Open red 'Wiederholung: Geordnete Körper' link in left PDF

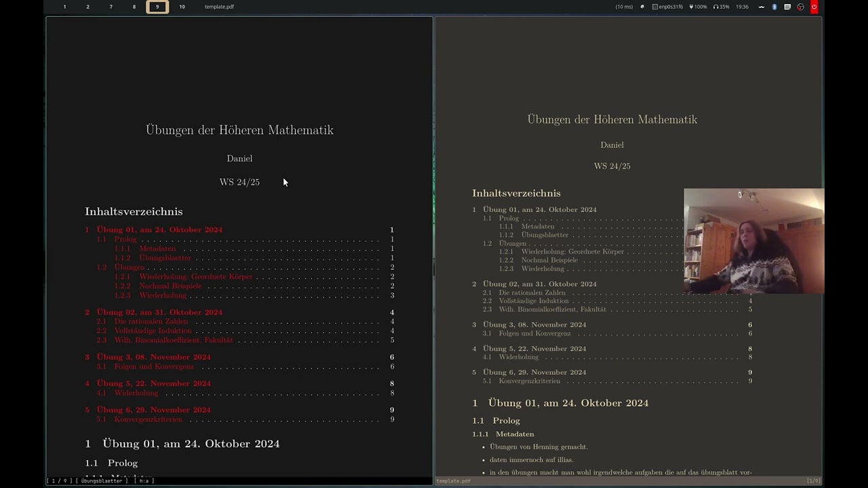point(196,277)
